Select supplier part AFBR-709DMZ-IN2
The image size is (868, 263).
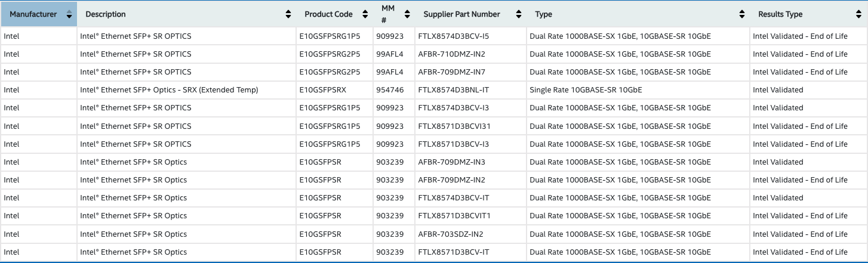pos(451,180)
